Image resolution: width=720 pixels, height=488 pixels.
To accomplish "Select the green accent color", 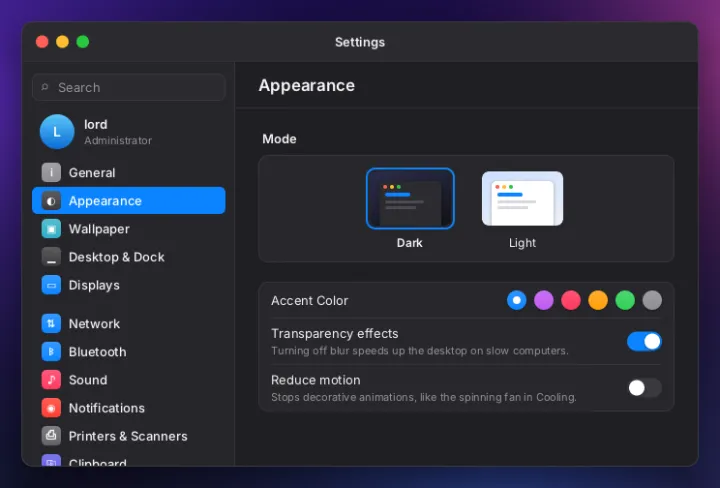I will 625,300.
